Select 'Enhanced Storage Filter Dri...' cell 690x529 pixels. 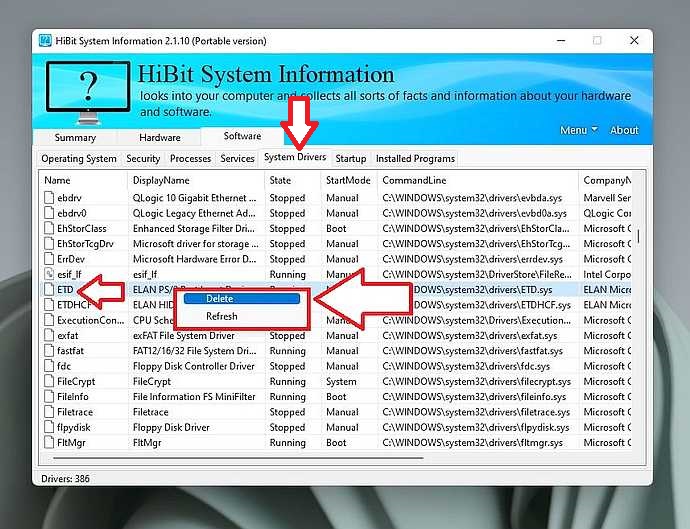(x=194, y=229)
